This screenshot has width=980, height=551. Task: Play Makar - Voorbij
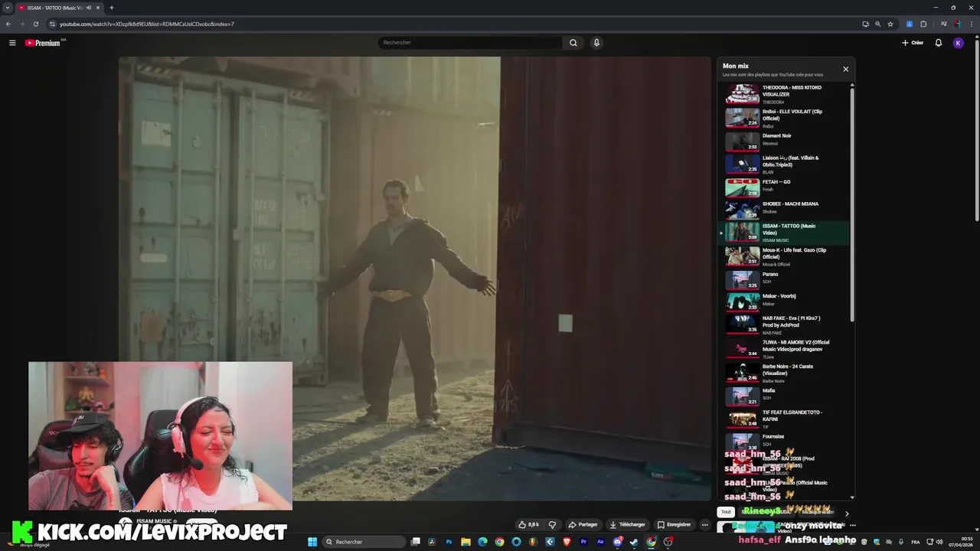pos(785,302)
